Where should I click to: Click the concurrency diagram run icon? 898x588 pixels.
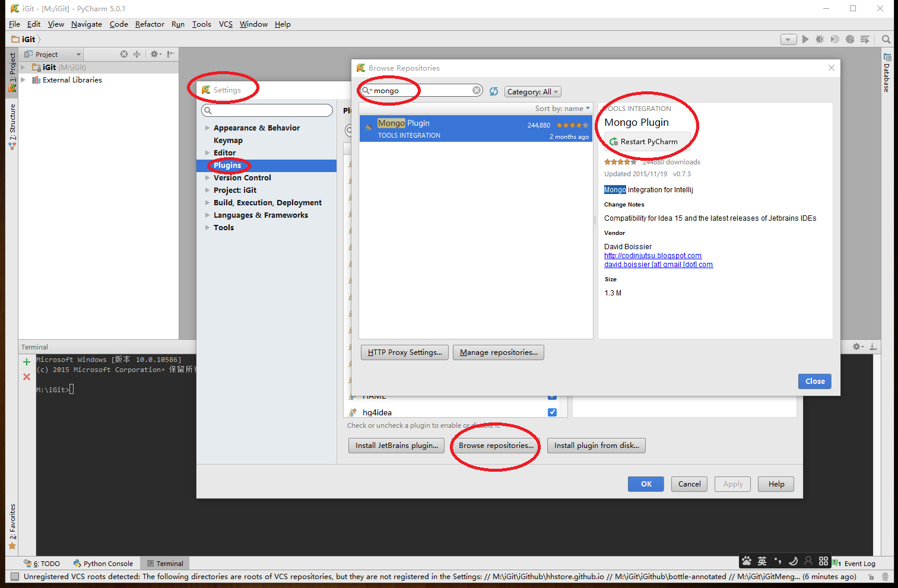865,39
